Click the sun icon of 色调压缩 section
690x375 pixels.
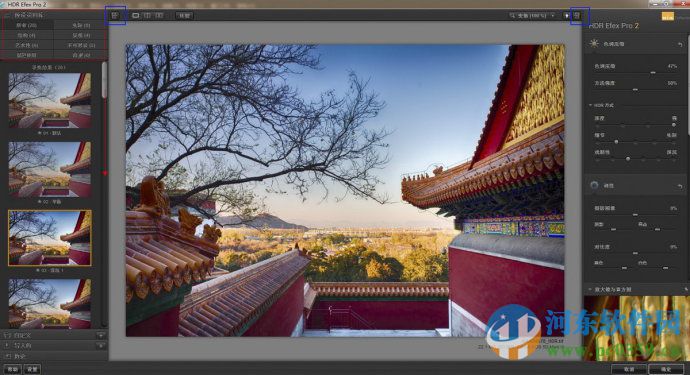pyautogui.click(x=594, y=44)
